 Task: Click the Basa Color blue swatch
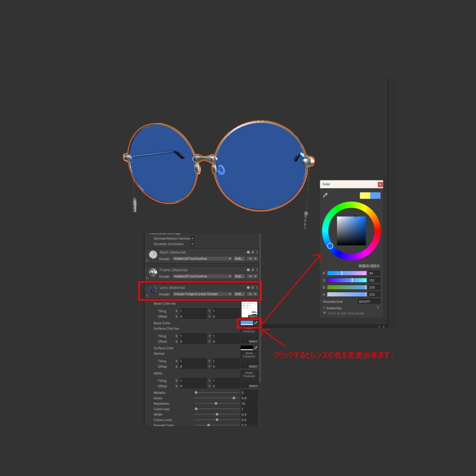pyautogui.click(x=246, y=323)
